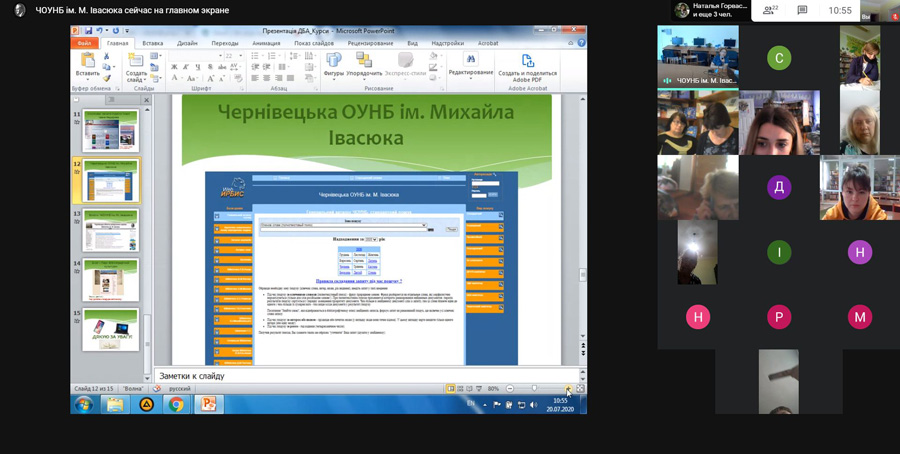Select slide 11 thumbnail
This screenshot has width=900, height=454.
tap(110, 130)
